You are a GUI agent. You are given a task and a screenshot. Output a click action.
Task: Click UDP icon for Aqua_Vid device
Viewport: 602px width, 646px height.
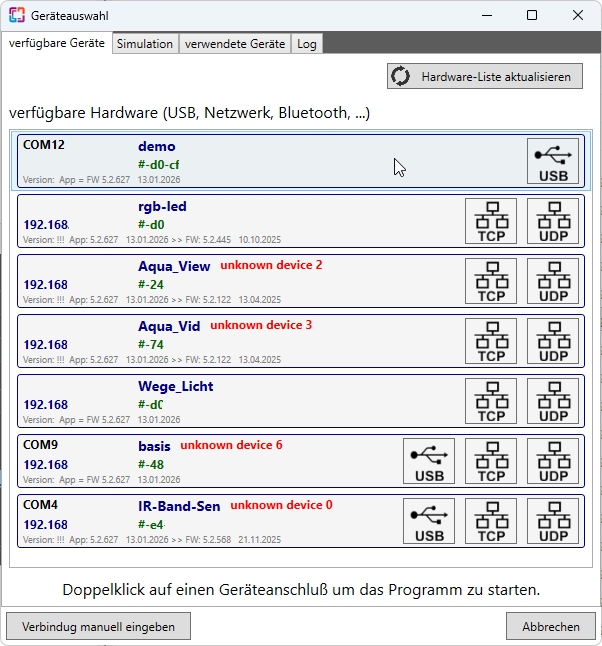[x=553, y=341]
